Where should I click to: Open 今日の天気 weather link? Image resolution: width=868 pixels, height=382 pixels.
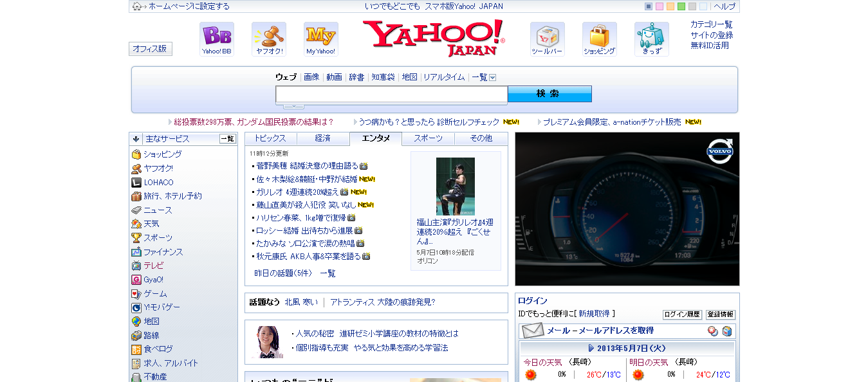click(x=542, y=362)
